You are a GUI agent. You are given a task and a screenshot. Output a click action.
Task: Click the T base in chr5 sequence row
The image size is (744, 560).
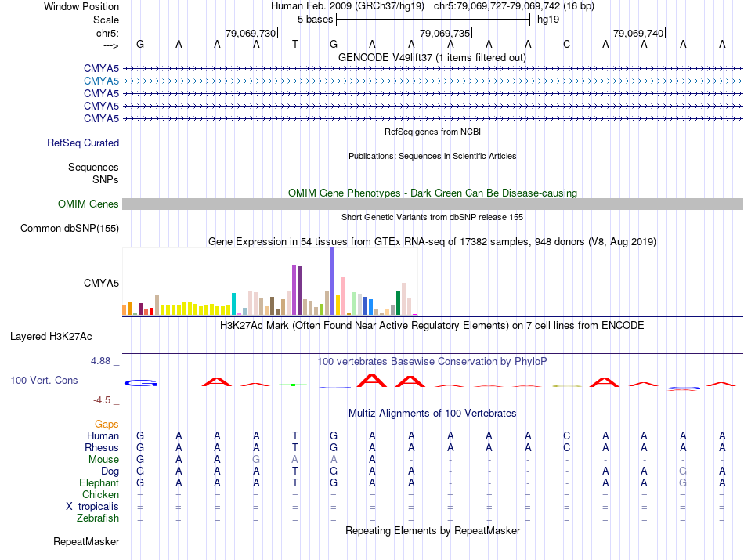pyautogui.click(x=295, y=45)
